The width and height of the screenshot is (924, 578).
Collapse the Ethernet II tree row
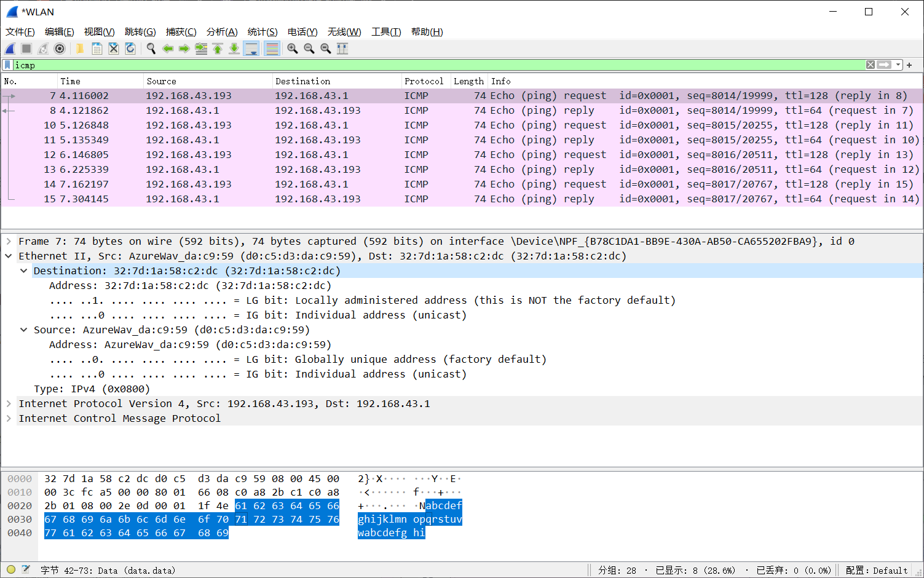(9, 256)
